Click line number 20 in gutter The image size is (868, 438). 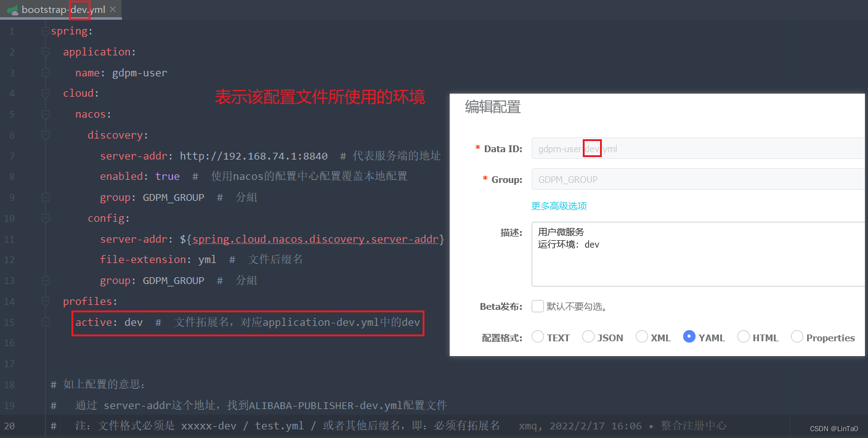tap(9, 426)
